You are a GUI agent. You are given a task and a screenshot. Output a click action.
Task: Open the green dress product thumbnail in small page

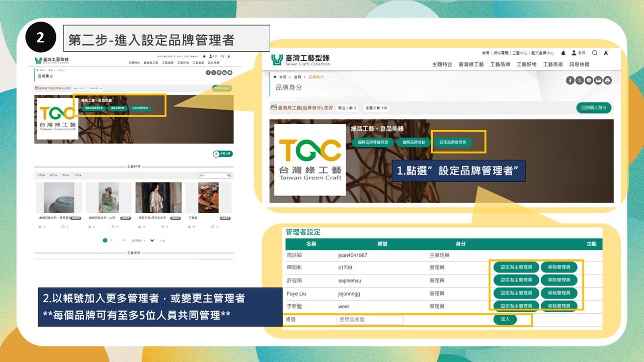[x=109, y=198]
